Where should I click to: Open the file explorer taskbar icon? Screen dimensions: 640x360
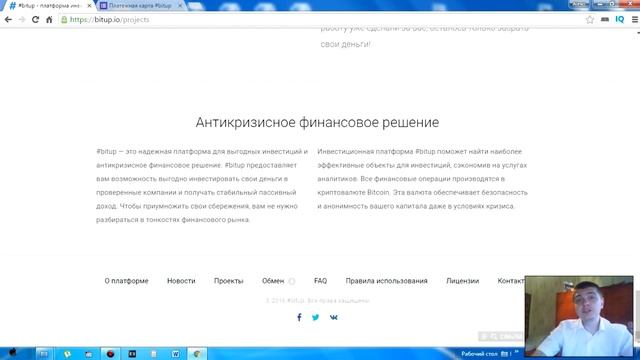[89, 354]
